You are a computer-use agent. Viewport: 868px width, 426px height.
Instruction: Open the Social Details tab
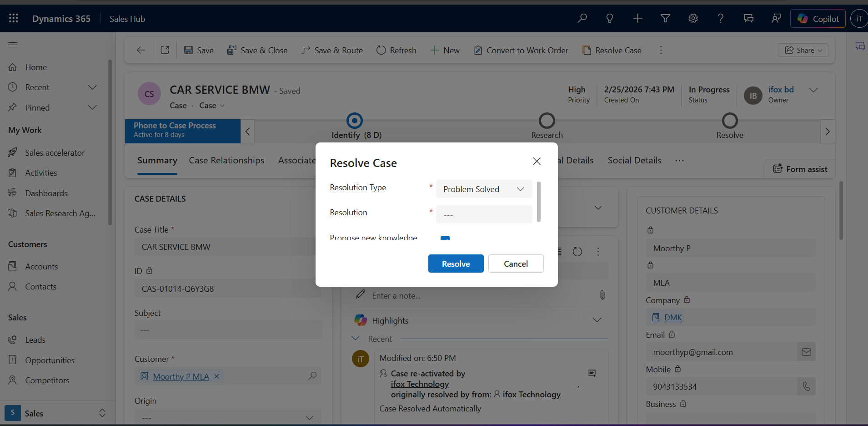tap(634, 160)
